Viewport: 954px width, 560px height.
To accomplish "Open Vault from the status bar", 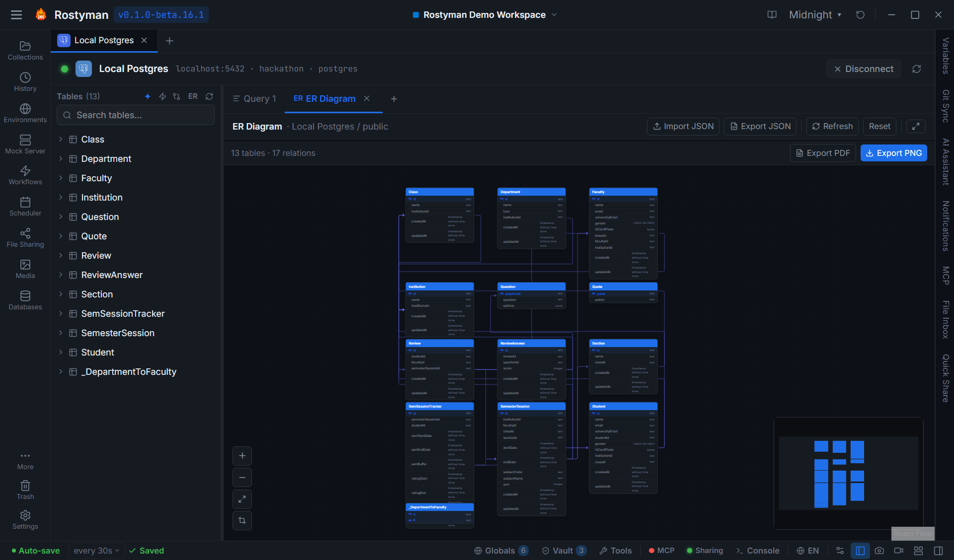I will tap(563, 551).
